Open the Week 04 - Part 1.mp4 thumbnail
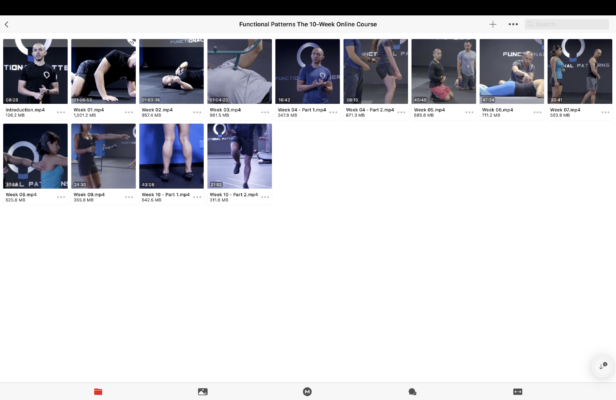Viewport: 616px width, 400px height. 308,71
